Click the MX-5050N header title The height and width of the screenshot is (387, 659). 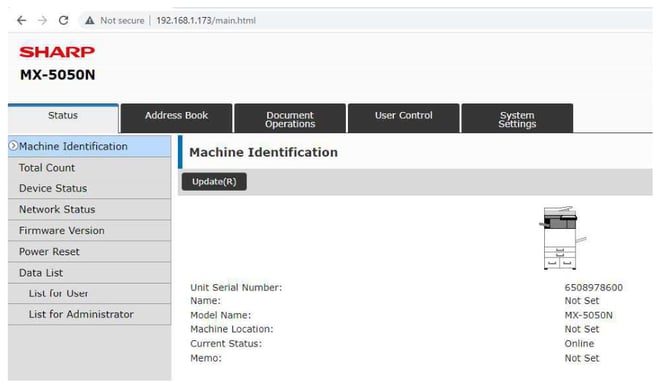tap(58, 75)
